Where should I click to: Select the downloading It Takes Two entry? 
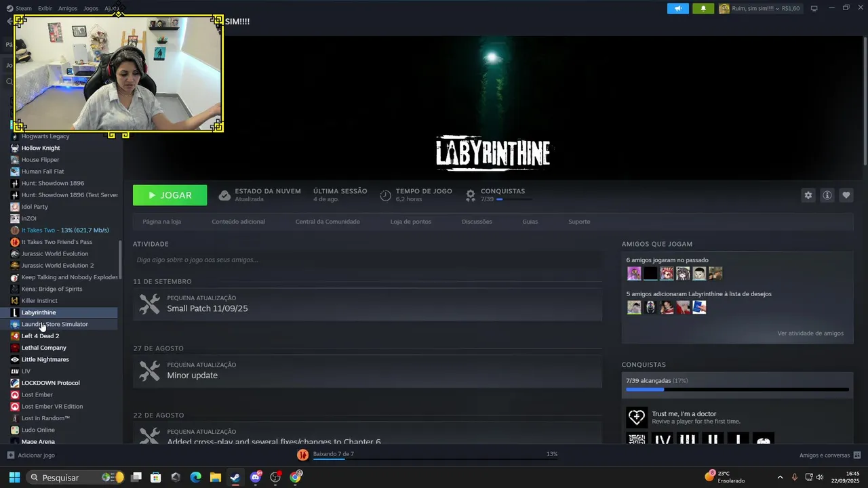point(64,230)
